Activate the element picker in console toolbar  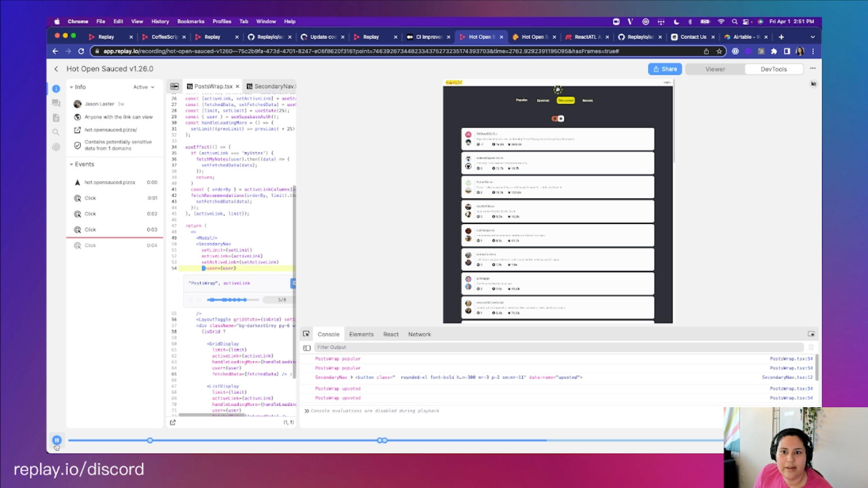point(306,334)
